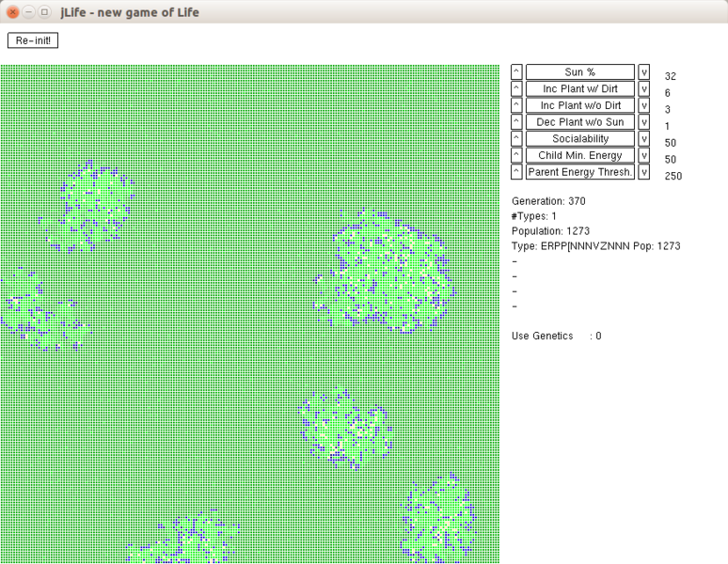Screen dimensions: 728x564
Task: Lower Sociability using its down arrow
Action: click(644, 139)
